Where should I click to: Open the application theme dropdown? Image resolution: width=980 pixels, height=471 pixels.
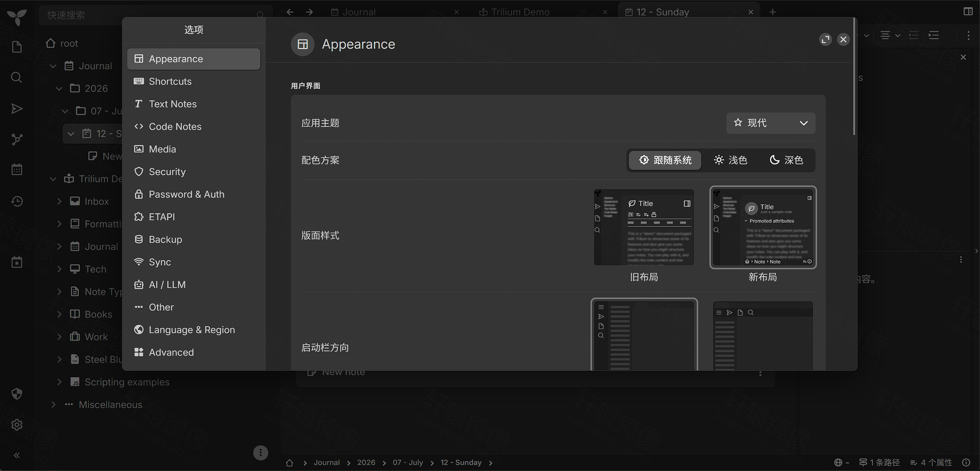[x=770, y=123]
